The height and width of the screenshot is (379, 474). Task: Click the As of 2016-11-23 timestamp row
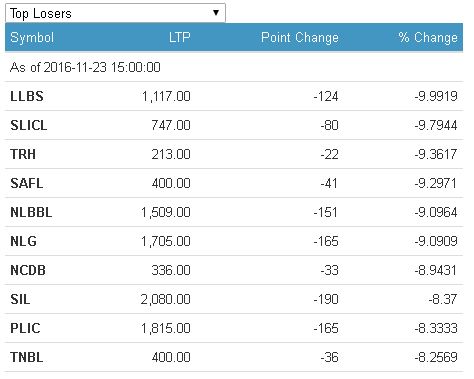(x=234, y=67)
